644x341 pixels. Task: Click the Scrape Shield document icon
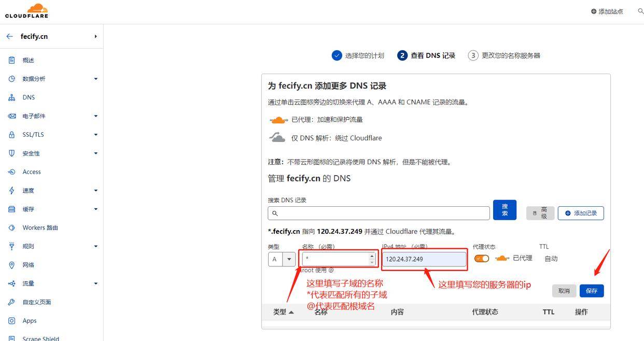tap(12, 338)
